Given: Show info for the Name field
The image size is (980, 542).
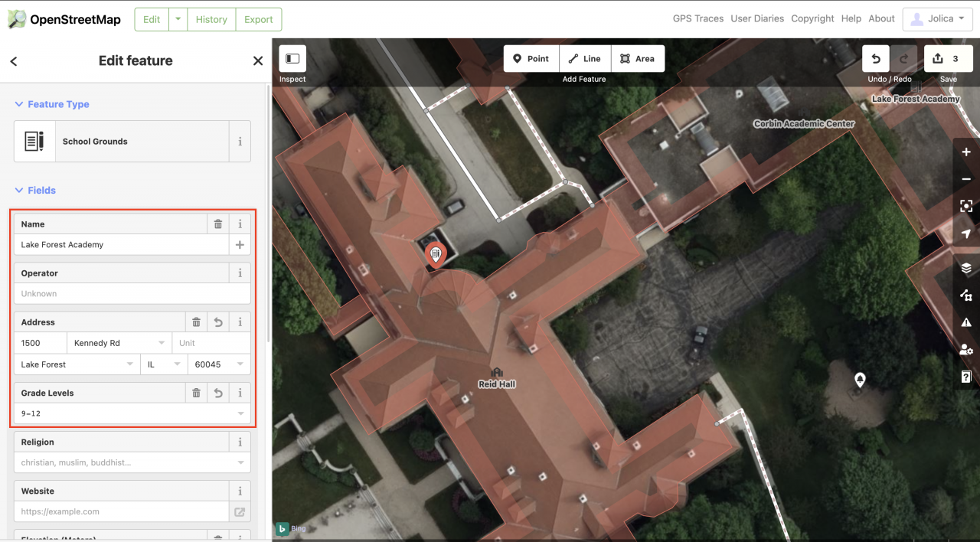Looking at the screenshot, I should [240, 224].
